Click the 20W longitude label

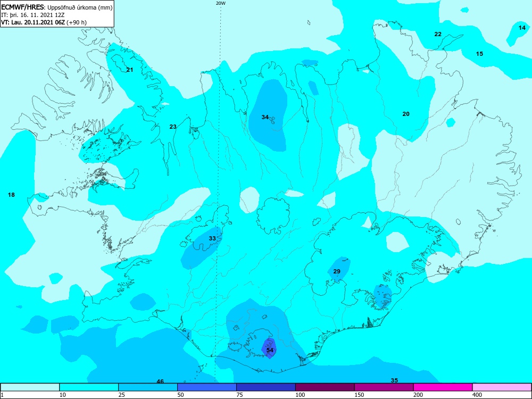pyautogui.click(x=221, y=3)
